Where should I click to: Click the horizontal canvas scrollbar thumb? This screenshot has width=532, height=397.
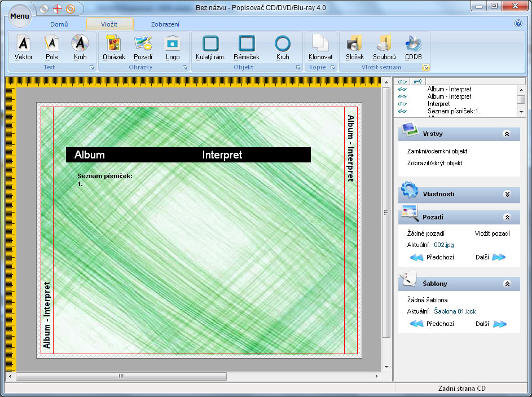click(121, 376)
